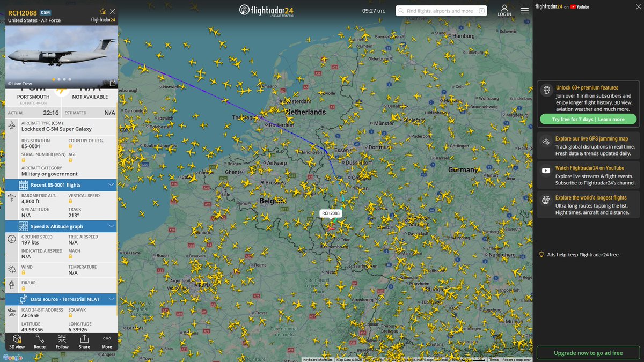Click in the Find flights search field
The height and width of the screenshot is (362, 644).
point(441,11)
